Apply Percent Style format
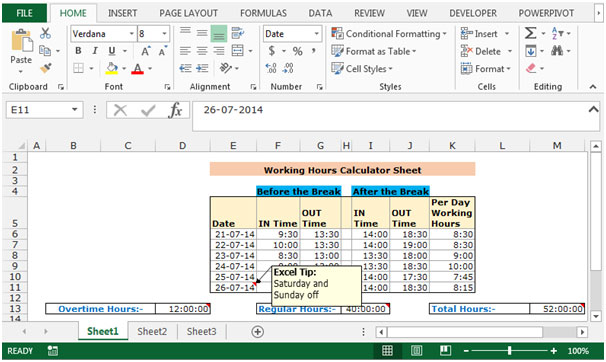 coord(297,51)
